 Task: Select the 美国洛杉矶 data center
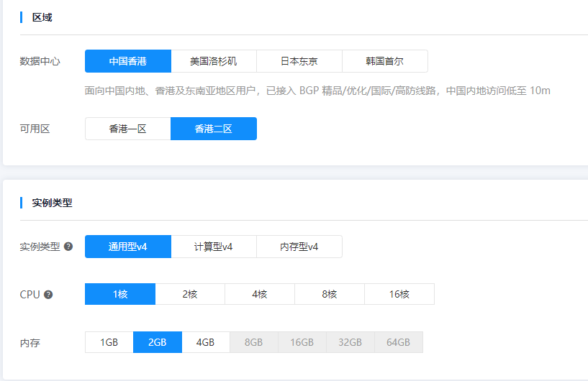[214, 61]
